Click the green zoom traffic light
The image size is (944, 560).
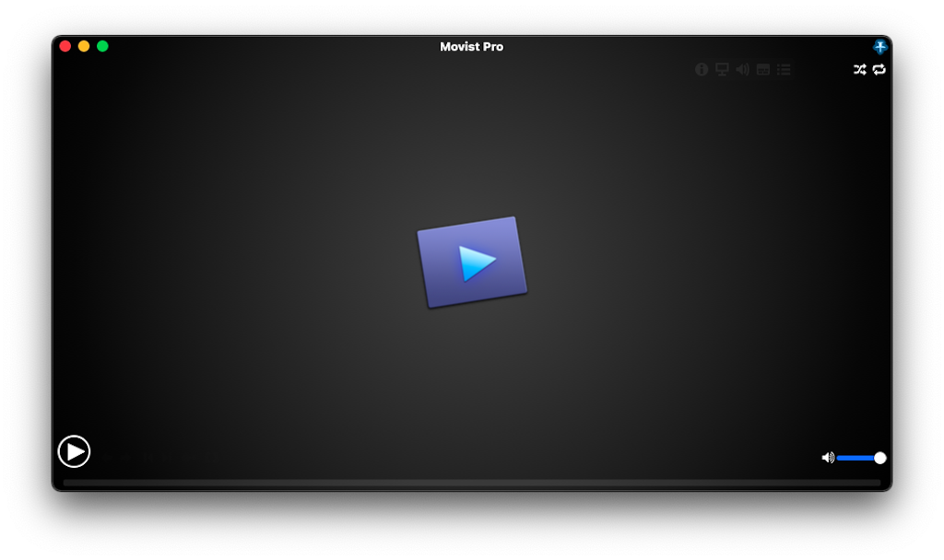point(103,44)
